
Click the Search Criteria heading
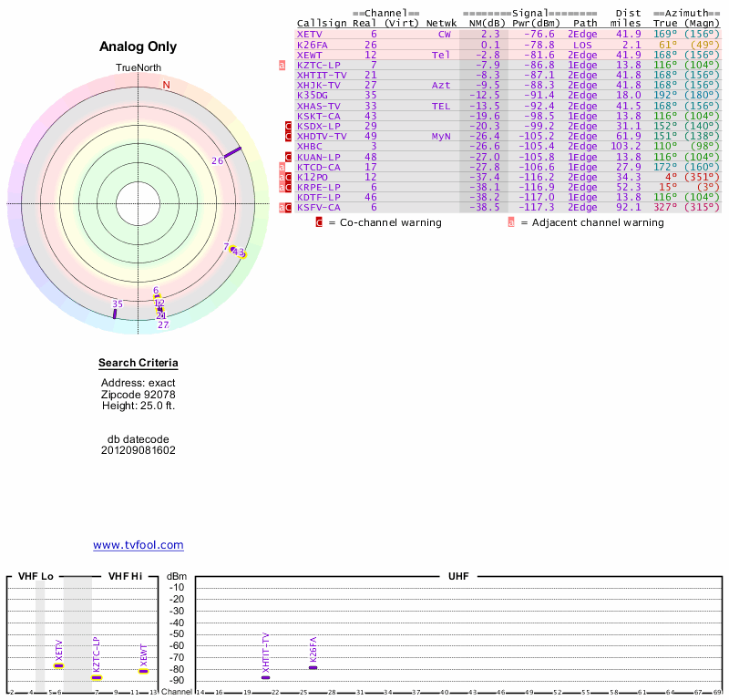(x=139, y=364)
